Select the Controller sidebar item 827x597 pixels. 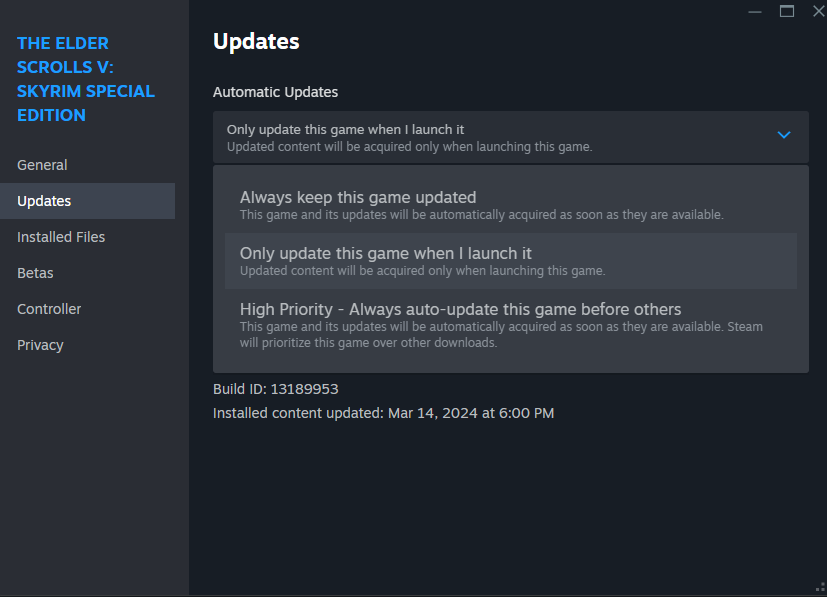(49, 309)
